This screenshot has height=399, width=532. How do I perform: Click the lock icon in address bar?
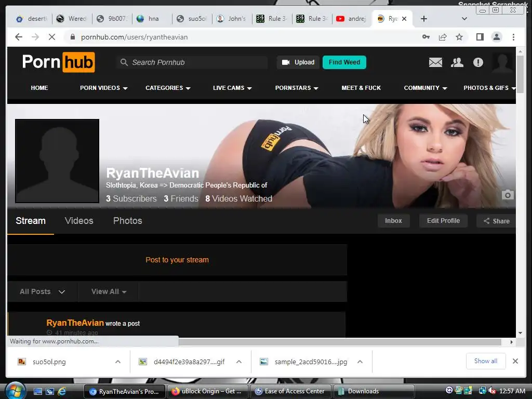click(x=72, y=37)
